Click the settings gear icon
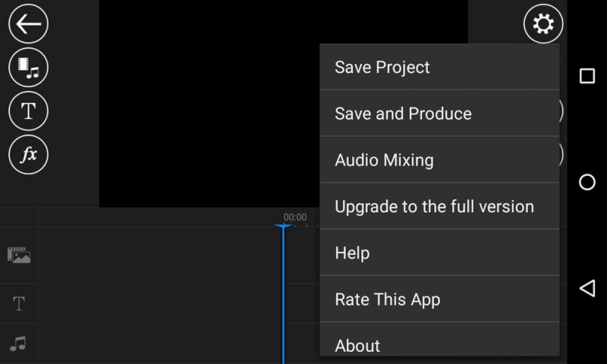Screen dimensions: 607x364 (x=543, y=25)
